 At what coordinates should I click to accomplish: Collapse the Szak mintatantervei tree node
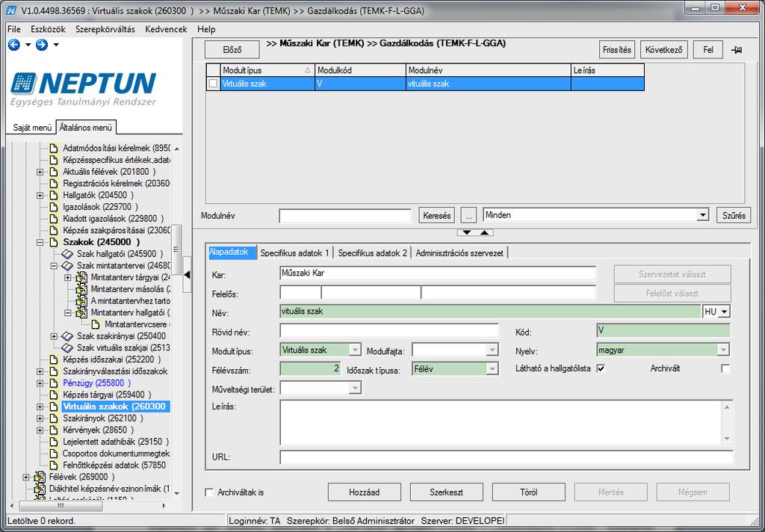(x=54, y=266)
